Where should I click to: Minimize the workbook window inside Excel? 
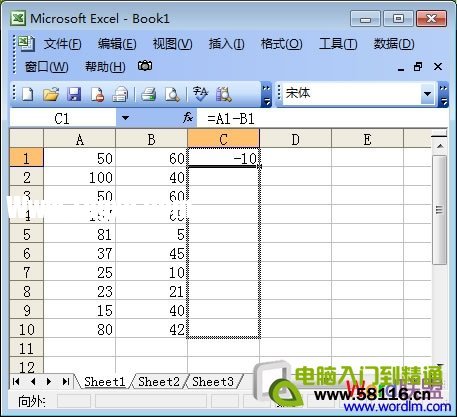401,68
